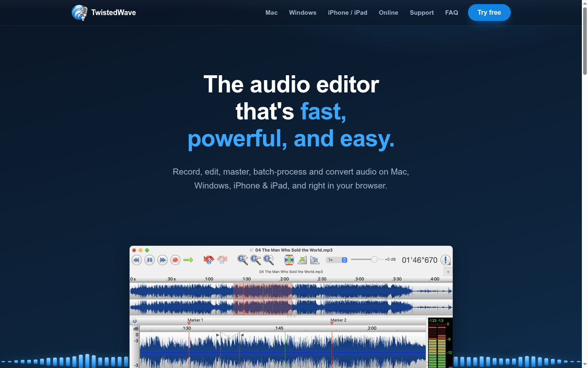588x368 pixels.
Task: Click the faded redo arrow icon
Action: [x=222, y=260]
